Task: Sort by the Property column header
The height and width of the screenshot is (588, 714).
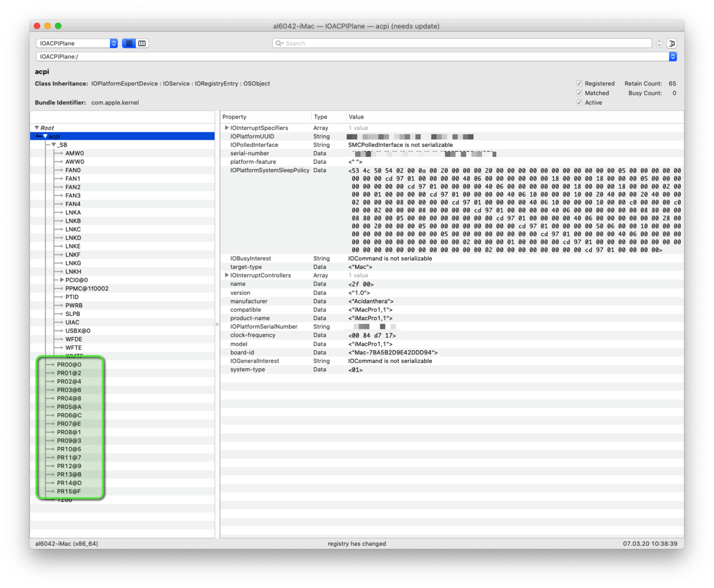Action: [266, 117]
